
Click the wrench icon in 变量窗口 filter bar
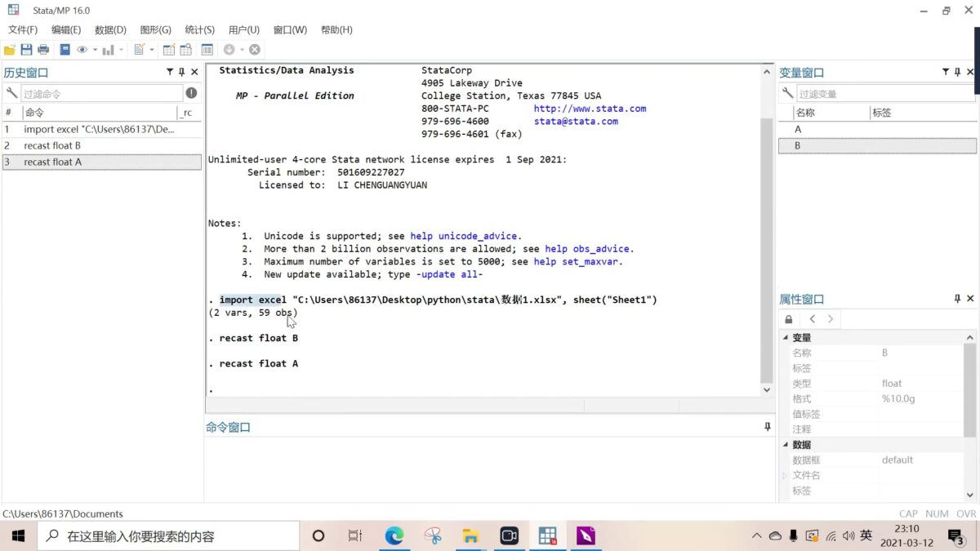tap(787, 93)
